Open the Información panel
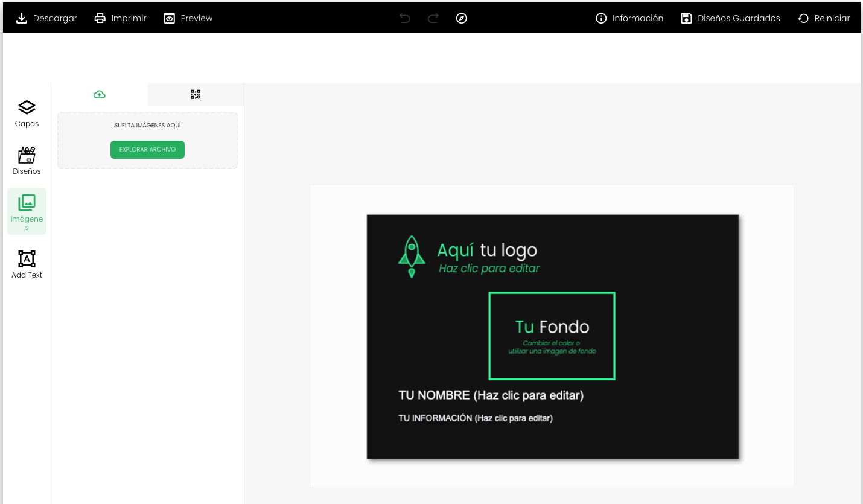 (x=629, y=18)
